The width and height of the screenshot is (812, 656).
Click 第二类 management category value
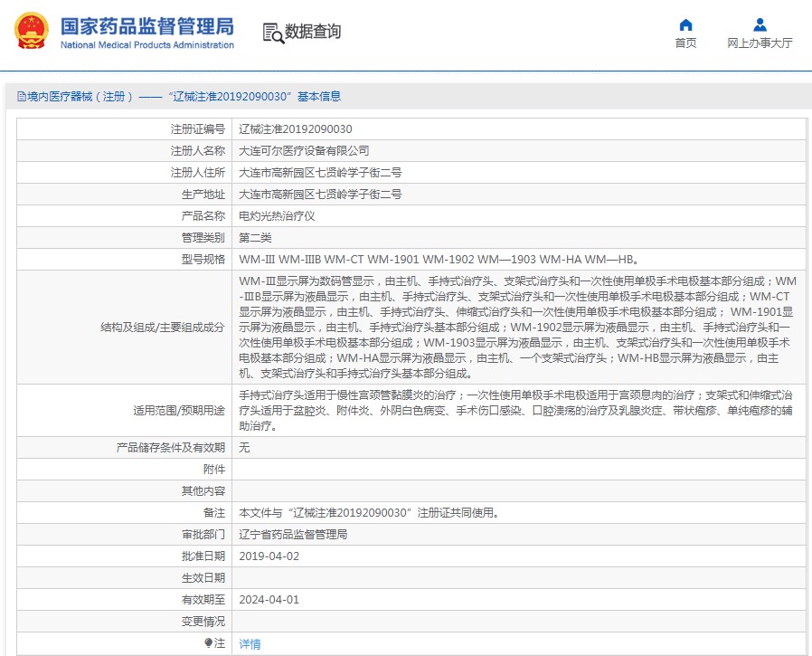pos(255,238)
